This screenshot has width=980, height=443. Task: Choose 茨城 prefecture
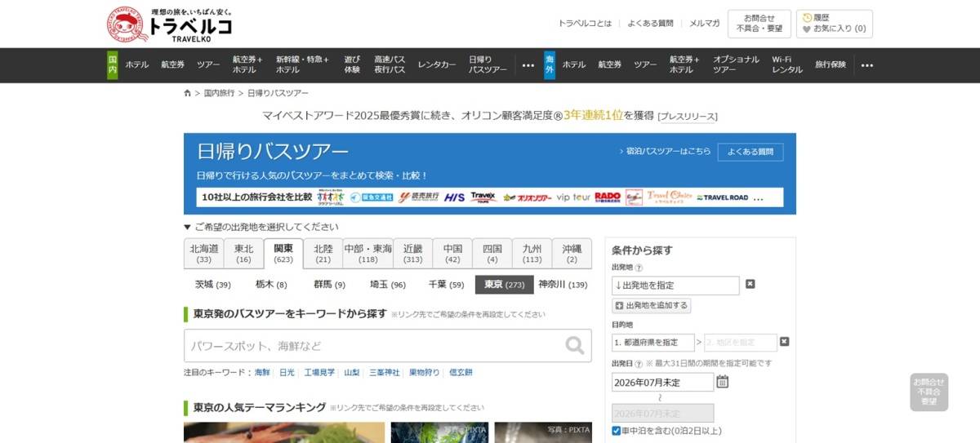(213, 285)
